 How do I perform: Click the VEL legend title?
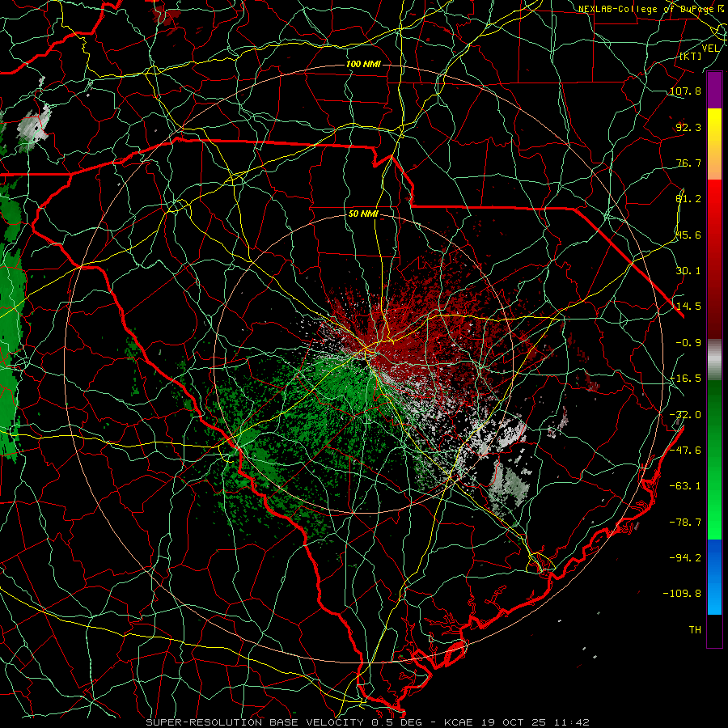click(x=710, y=49)
